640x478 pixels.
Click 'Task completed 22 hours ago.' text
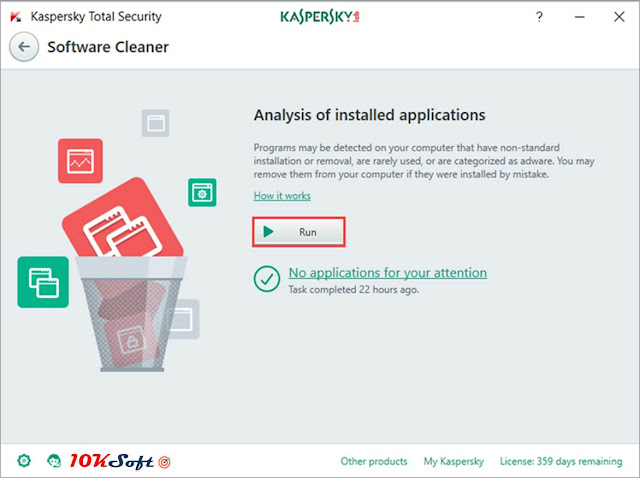(x=353, y=289)
